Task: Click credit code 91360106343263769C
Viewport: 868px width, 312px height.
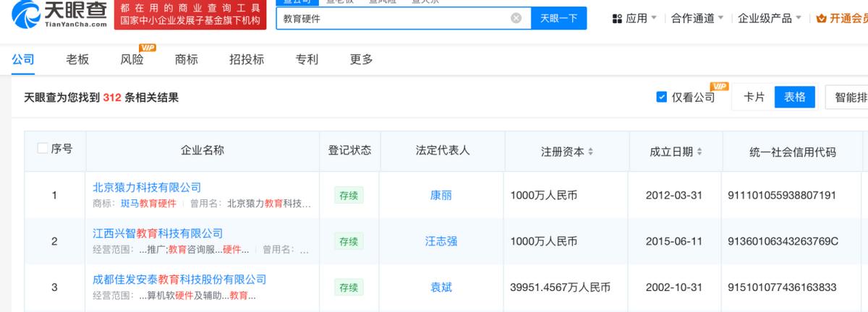Action: pos(783,241)
